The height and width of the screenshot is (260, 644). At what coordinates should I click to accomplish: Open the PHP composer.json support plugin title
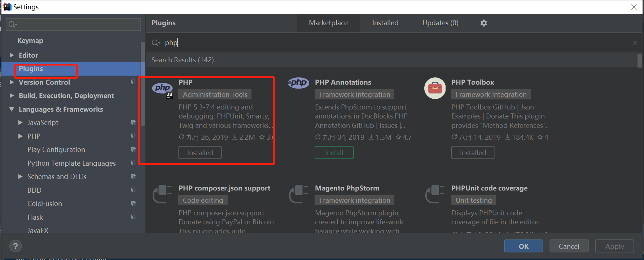click(224, 188)
